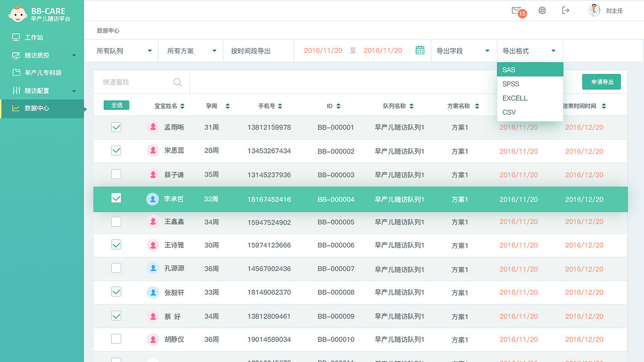Tick the checkbox for 孔源源
The height and width of the screenshot is (362, 644).
coord(116,268)
